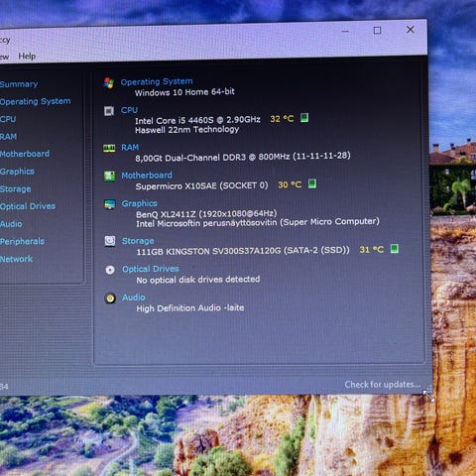
Task: Click the Audio speaker icon
Action: coord(110,298)
